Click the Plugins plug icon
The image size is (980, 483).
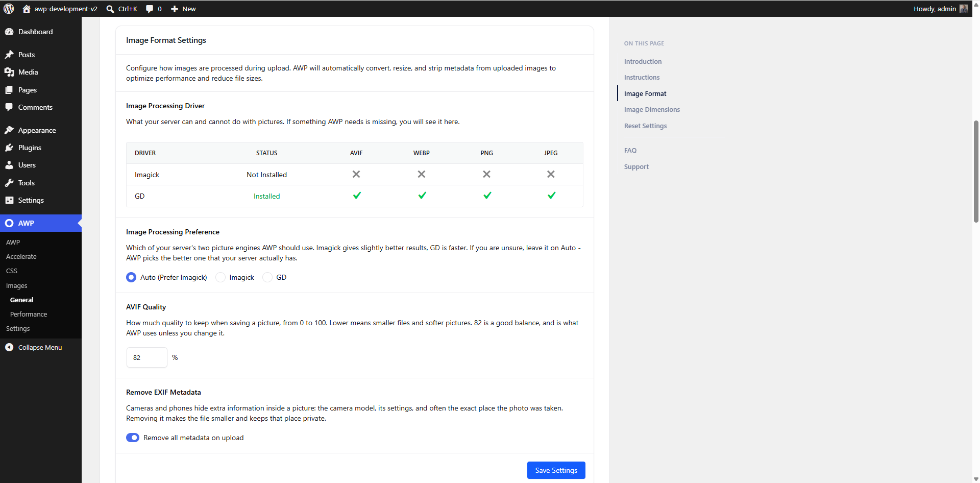(9, 148)
